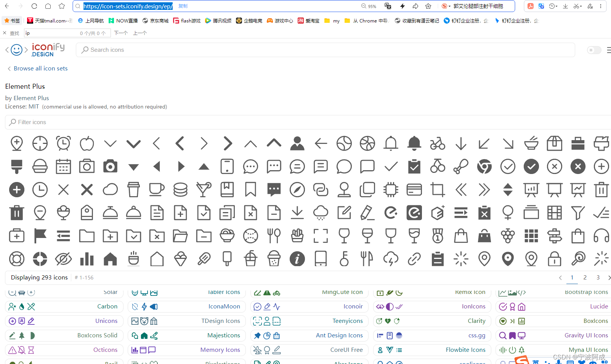
Task: Select the filled bell icon
Action: (x=414, y=144)
